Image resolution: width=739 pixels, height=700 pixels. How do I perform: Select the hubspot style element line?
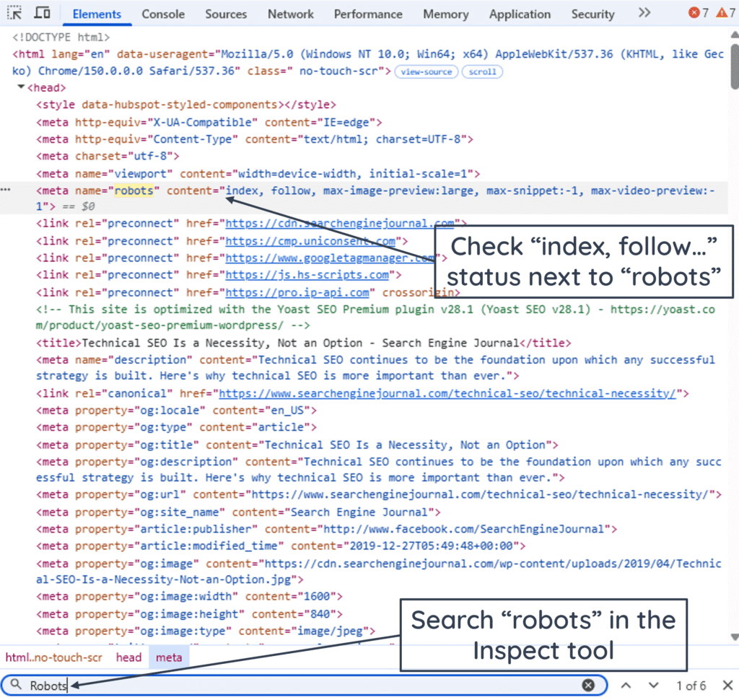pos(186,104)
